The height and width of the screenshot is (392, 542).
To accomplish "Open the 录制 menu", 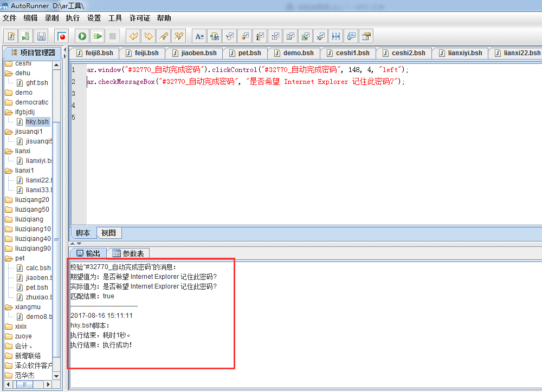I will tap(51, 18).
